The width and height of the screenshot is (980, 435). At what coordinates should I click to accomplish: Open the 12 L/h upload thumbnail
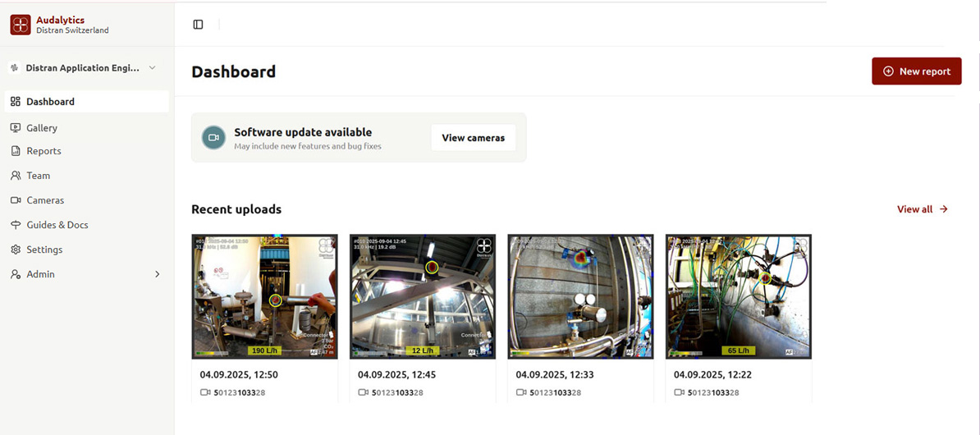pyautogui.click(x=422, y=296)
